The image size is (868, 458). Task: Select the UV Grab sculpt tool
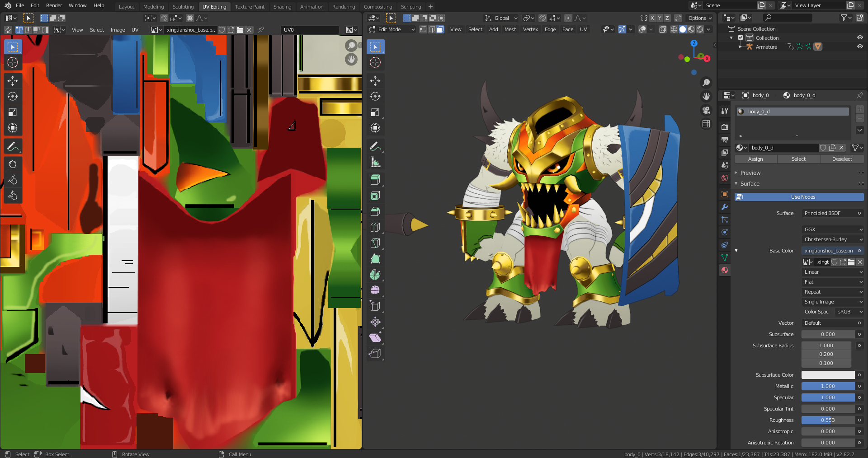(x=13, y=164)
